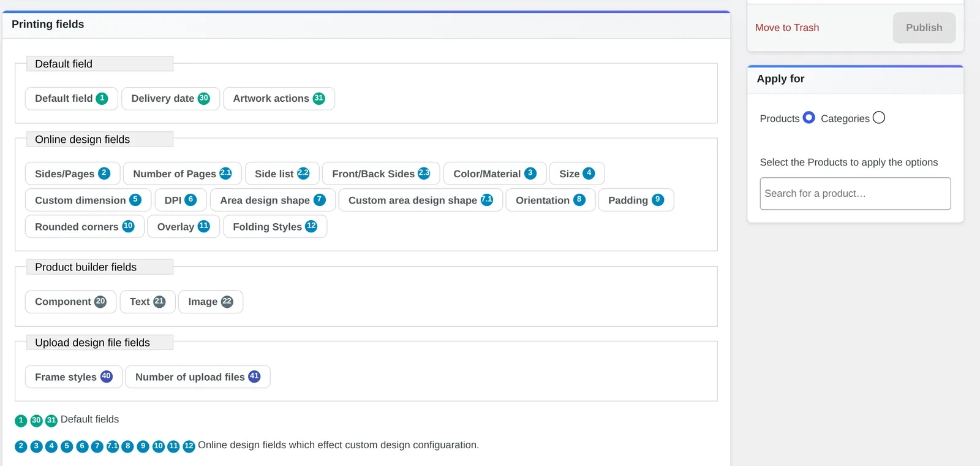
Task: Click the Apply for panel header
Action: point(855,79)
